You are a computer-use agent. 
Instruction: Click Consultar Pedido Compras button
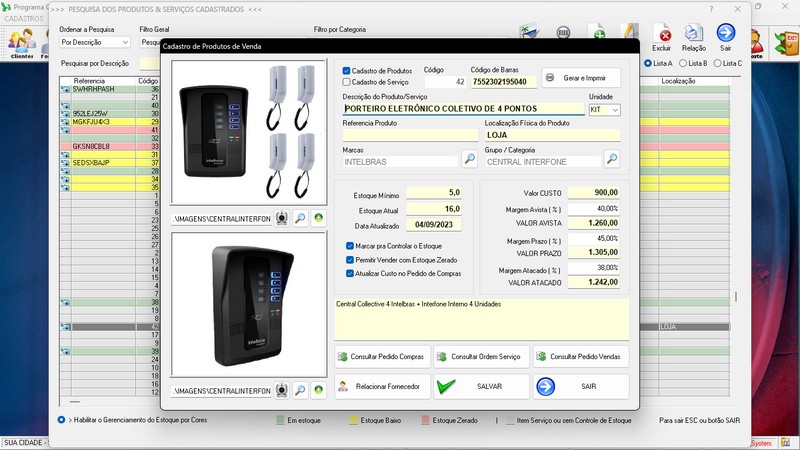click(x=381, y=356)
